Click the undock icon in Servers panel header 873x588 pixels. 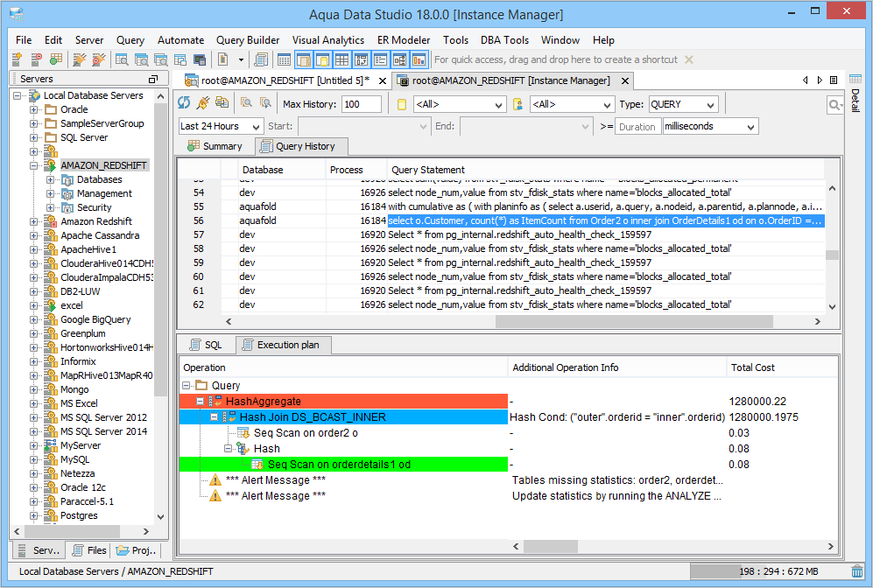[153, 79]
